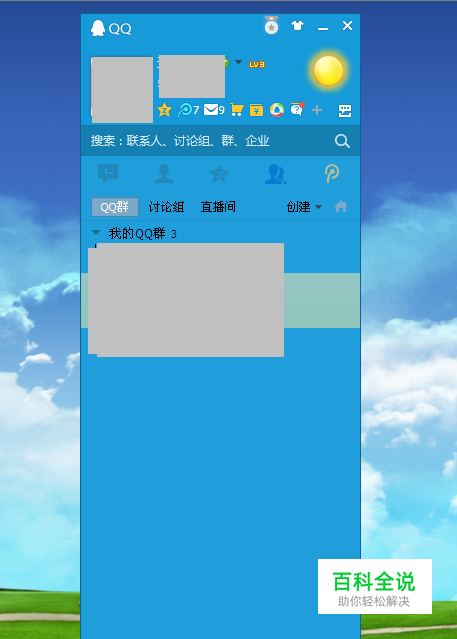
Task: Open the question bubble icon with red dot
Action: 297,109
